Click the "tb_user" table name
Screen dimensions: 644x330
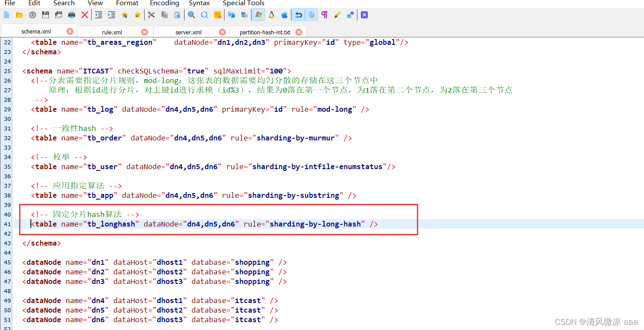(x=102, y=167)
